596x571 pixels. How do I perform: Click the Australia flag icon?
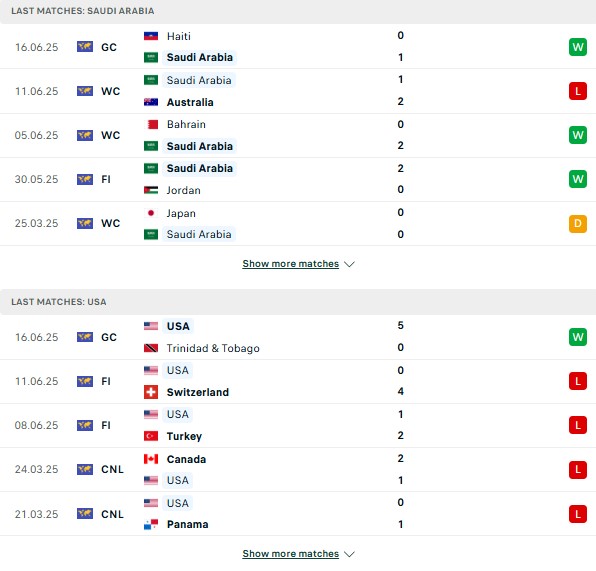pos(151,102)
